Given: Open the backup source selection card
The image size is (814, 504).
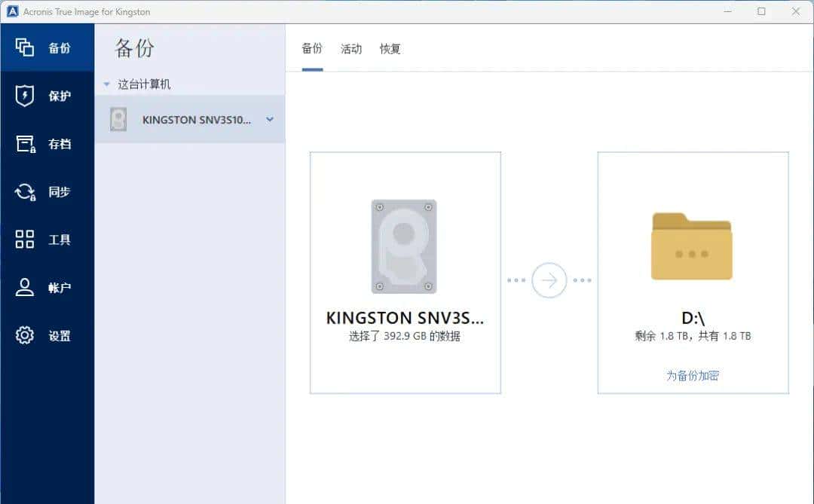Looking at the screenshot, I should tap(404, 272).
